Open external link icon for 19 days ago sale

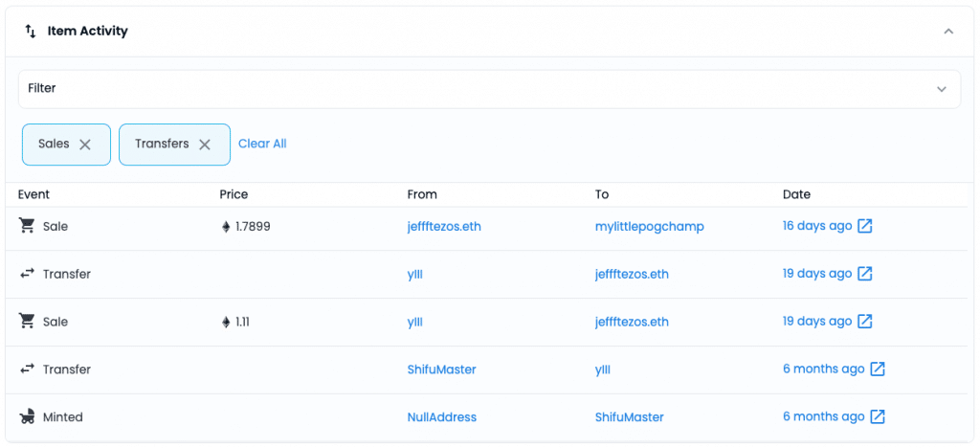pyautogui.click(x=864, y=322)
